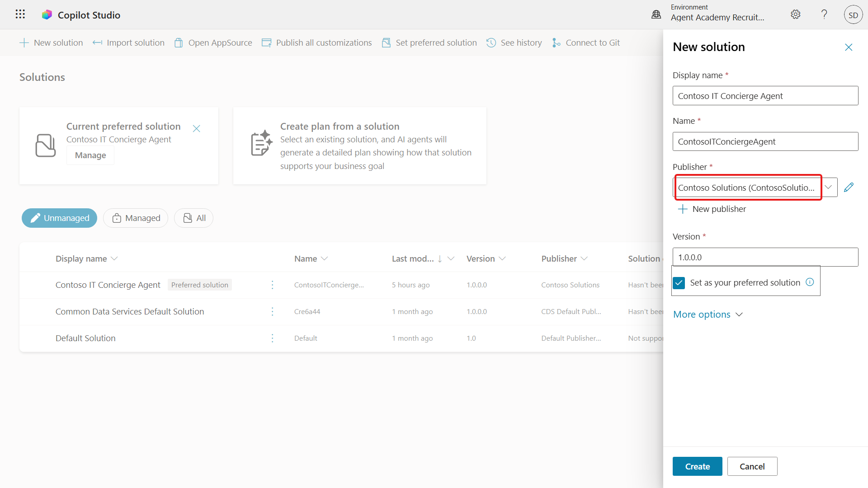Click the Cancel button
Screen dimensions: 868x488
752,466
